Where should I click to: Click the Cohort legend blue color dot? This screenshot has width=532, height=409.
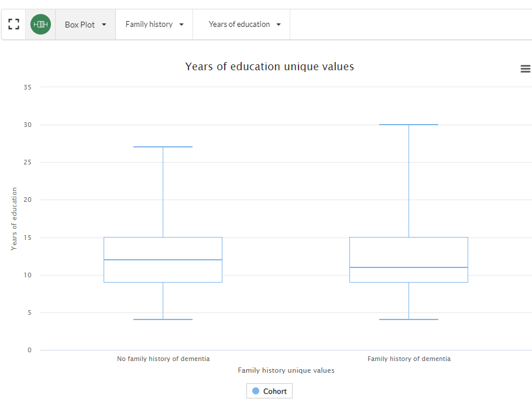coord(256,391)
